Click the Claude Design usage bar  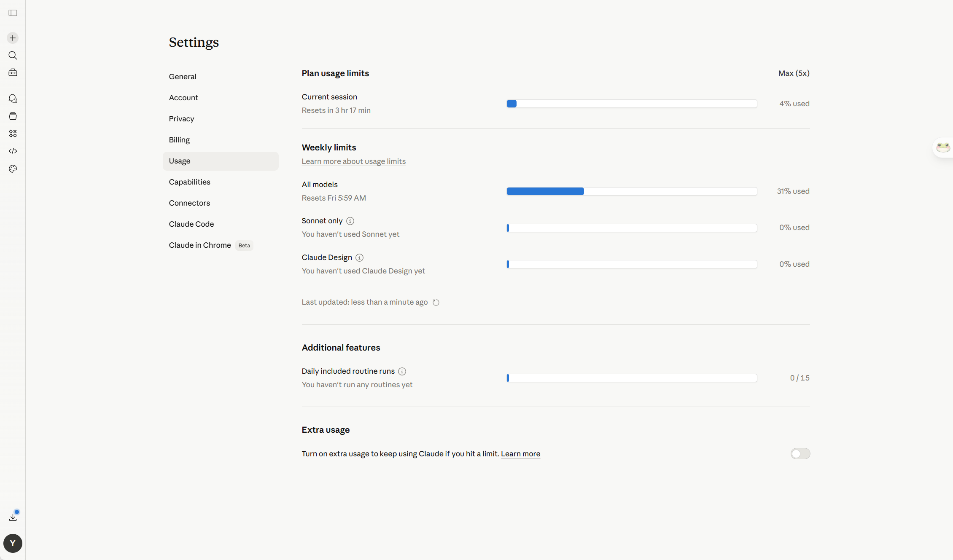coord(632,264)
